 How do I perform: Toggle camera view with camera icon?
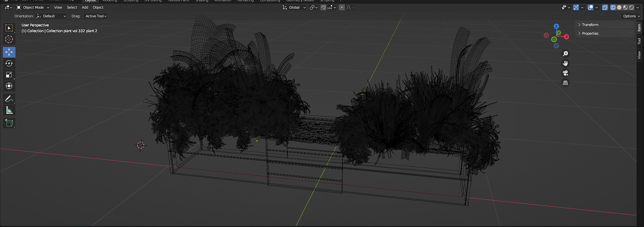point(565,73)
